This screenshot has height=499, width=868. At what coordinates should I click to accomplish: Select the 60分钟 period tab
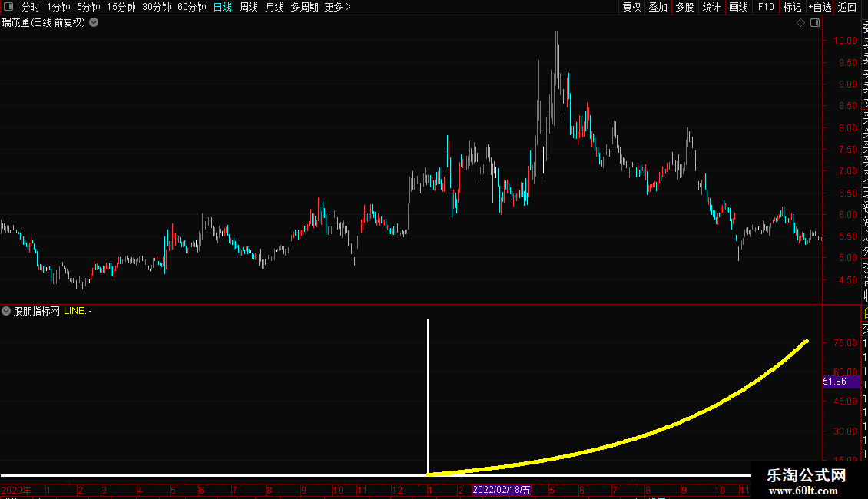click(x=192, y=7)
